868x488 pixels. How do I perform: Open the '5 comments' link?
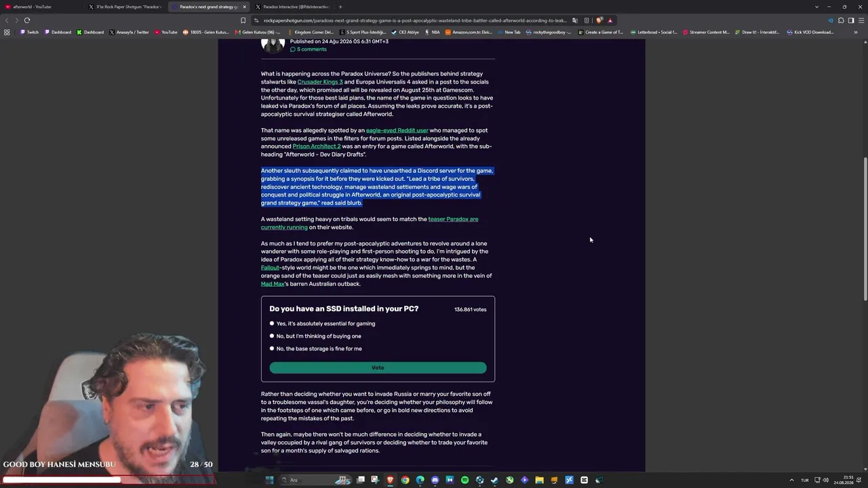[309, 49]
